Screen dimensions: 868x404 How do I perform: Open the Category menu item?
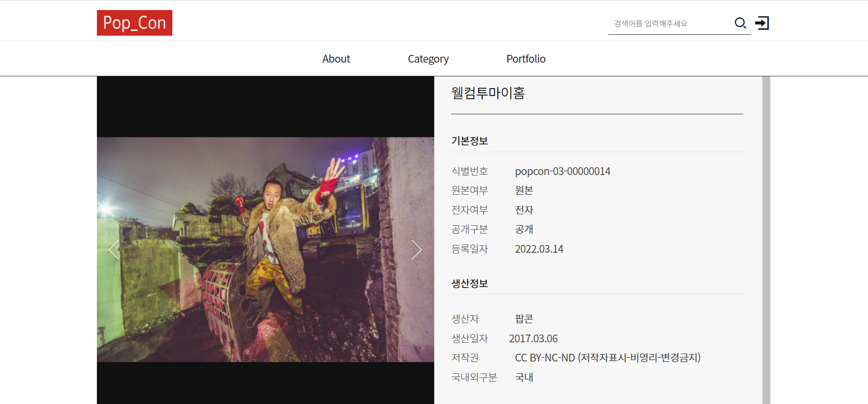click(x=428, y=59)
